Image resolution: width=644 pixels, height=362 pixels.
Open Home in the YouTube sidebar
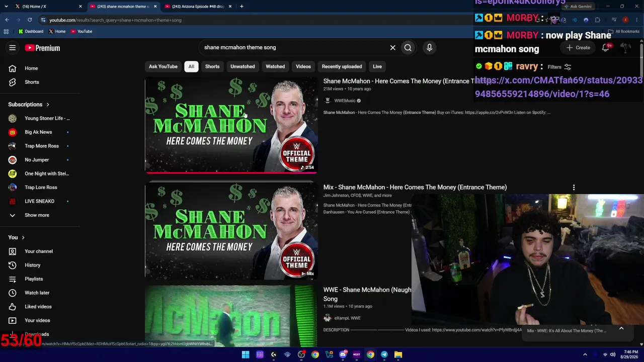pos(31,68)
